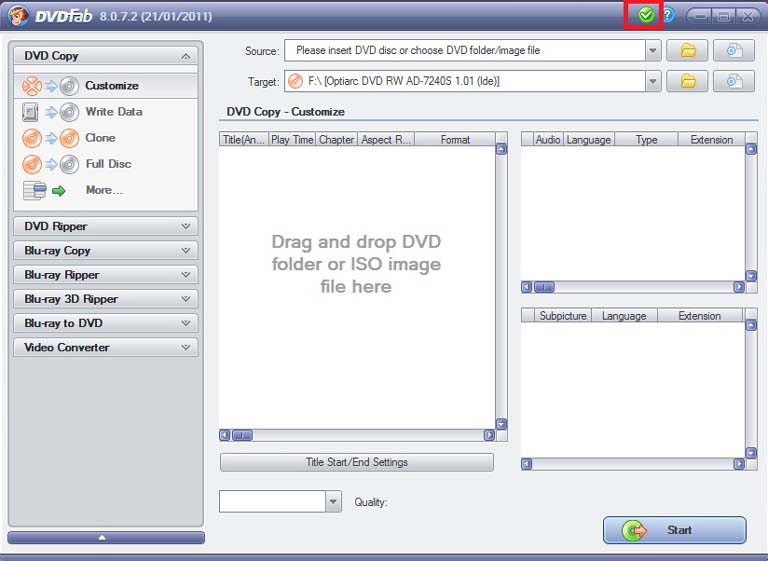Click subpicture list scroll right arrow
Image resolution: width=768 pixels, height=561 pixels.
tap(739, 464)
